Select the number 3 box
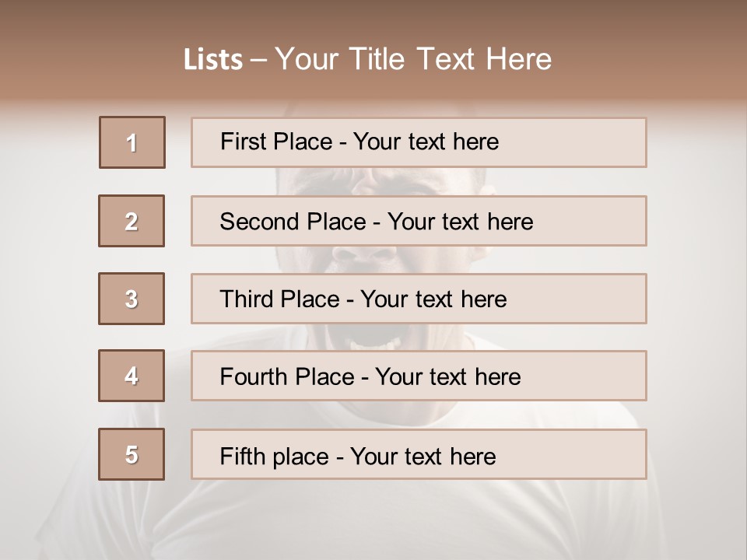Viewport: 747px width, 560px height. tap(132, 299)
